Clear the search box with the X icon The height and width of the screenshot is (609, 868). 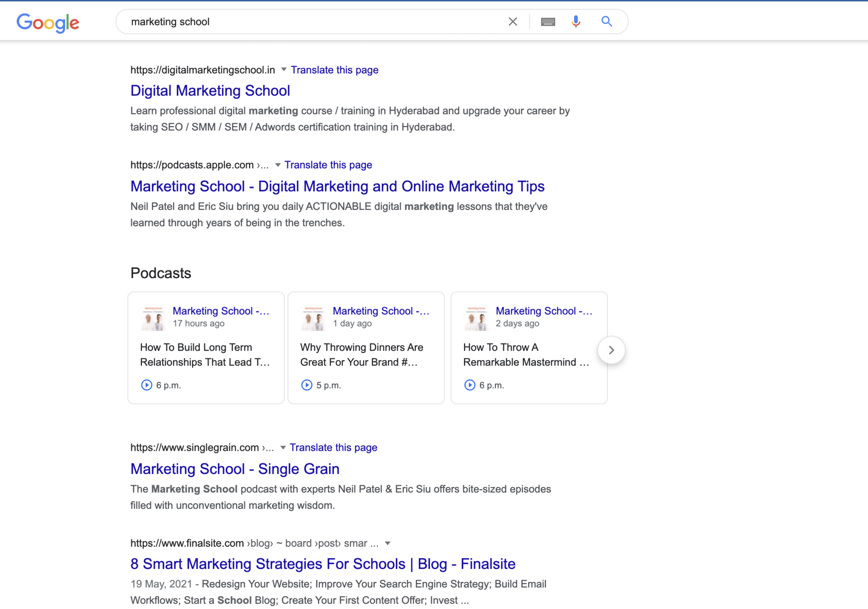coord(513,22)
